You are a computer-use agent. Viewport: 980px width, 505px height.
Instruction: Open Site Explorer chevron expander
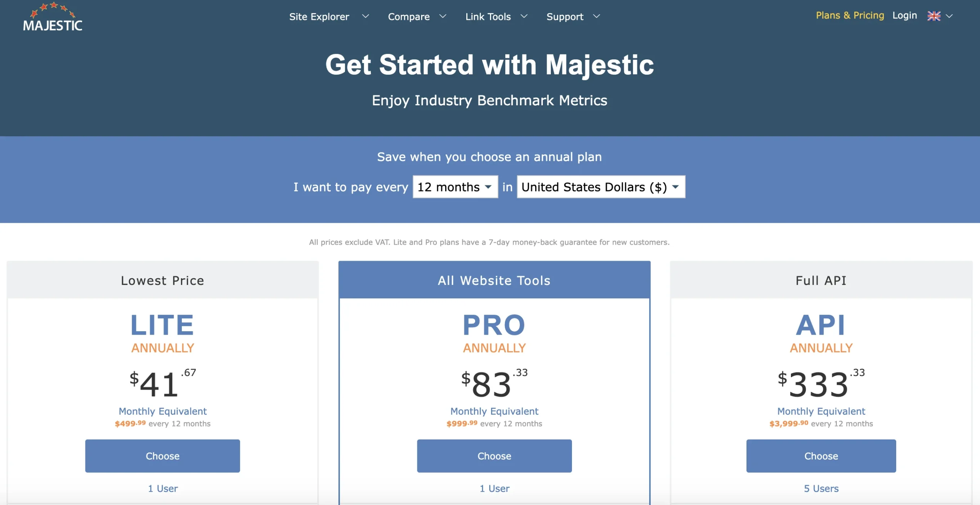[x=364, y=16]
